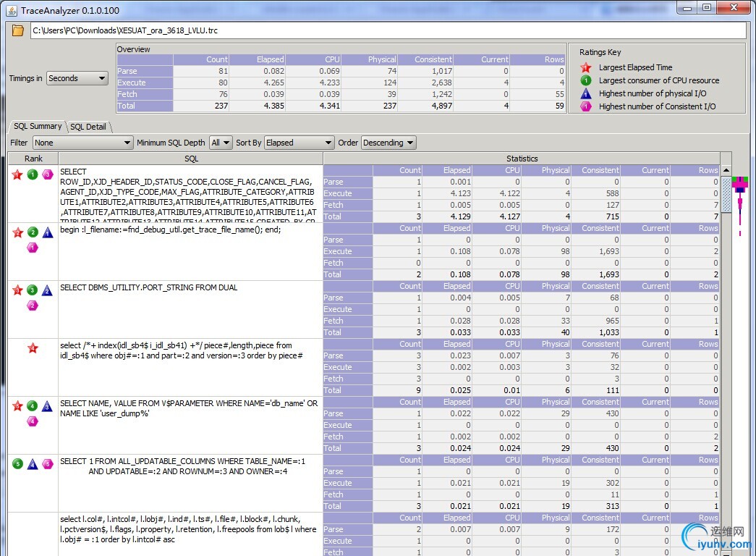This screenshot has height=556, width=756.
Task: Click the TraceAnalyzer Java app icon in title bar
Action: pos(12,10)
